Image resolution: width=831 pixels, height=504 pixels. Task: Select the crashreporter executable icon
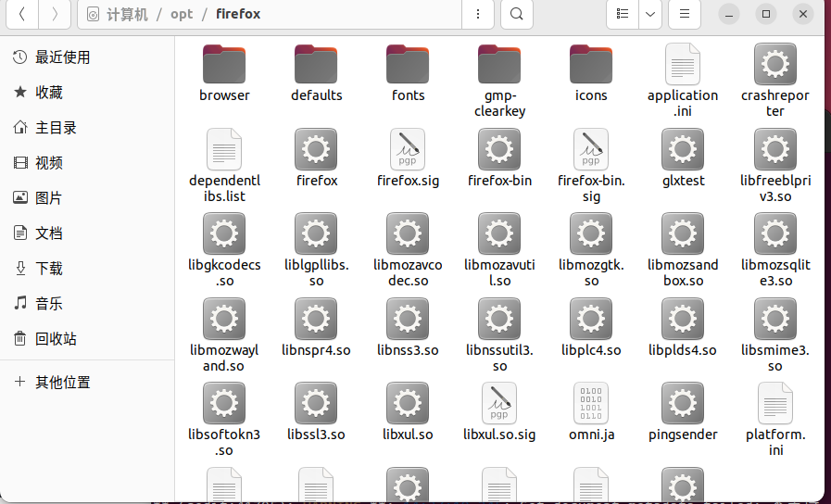coord(774,64)
